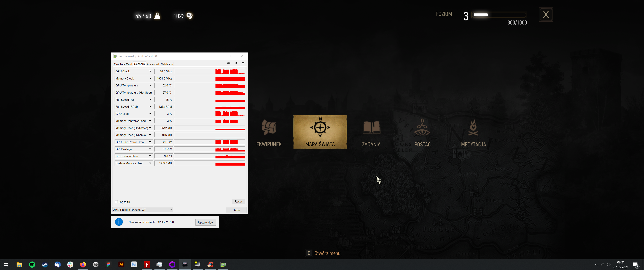Screen dimensions: 644x270
Task: Click the Reset button in GPU-Z
Action: click(x=238, y=202)
